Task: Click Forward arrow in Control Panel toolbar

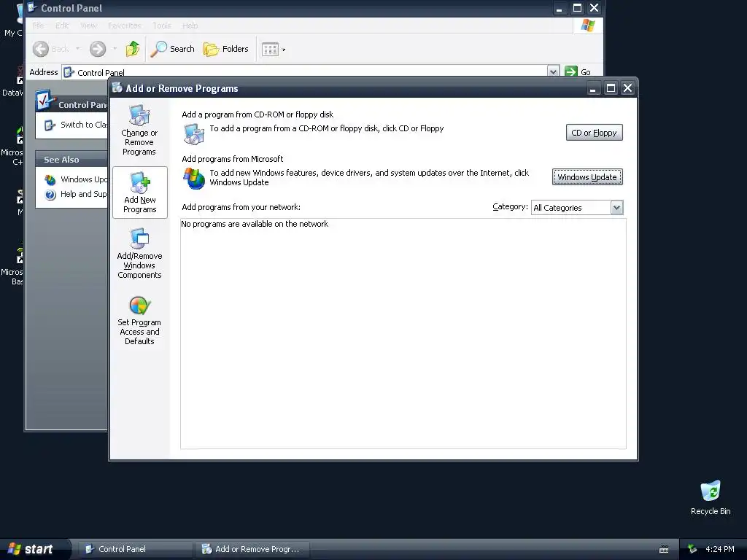Action: [98, 49]
